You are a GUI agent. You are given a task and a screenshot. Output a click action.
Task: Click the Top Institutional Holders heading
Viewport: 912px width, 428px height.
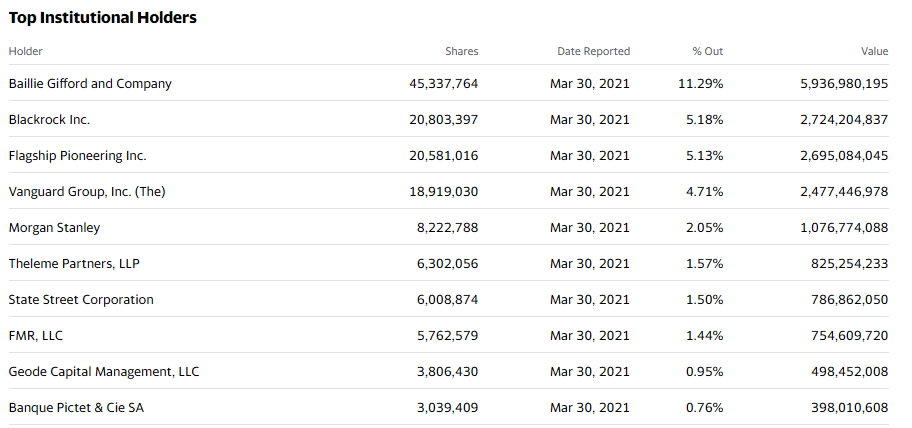click(103, 18)
